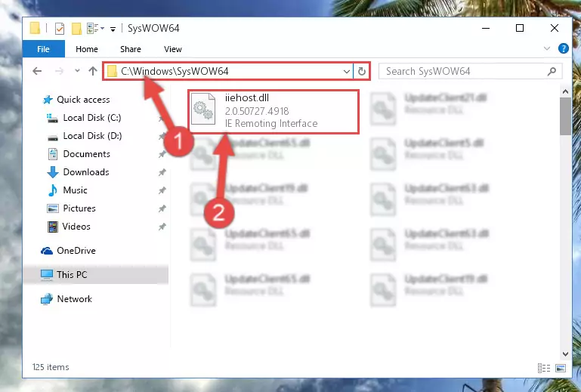The image size is (581, 392).
Task: Click the search magnifier icon
Action: 552,71
